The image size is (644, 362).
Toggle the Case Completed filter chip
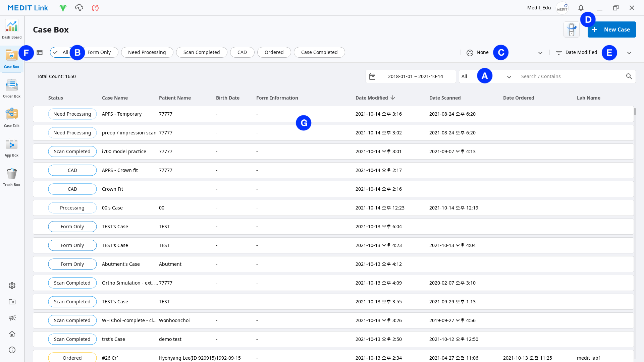(319, 52)
